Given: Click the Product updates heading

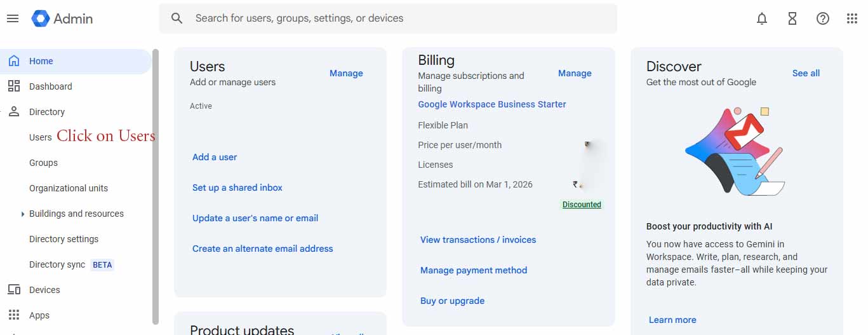Looking at the screenshot, I should [242, 329].
